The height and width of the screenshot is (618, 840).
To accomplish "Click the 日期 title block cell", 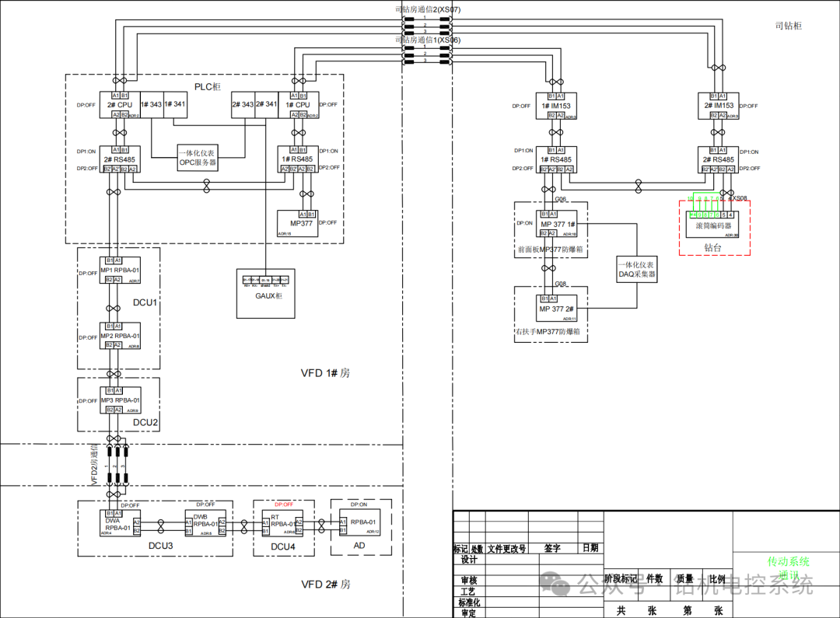I will 590,547.
